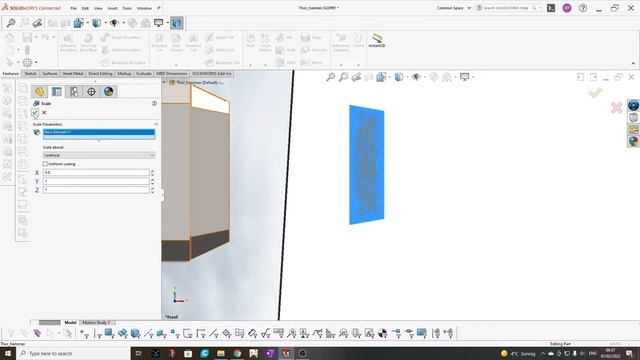The height and width of the screenshot is (360, 640).
Task: Toggle the highlighted section view cube icon
Action: (x=177, y=23)
